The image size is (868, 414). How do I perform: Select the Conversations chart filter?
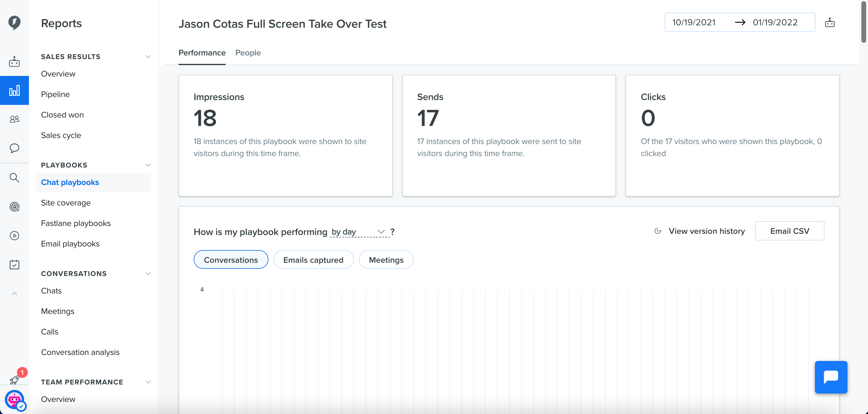point(231,259)
